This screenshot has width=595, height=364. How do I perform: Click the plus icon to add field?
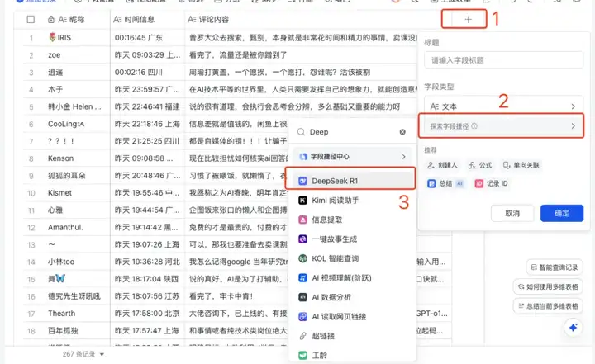[x=468, y=19]
